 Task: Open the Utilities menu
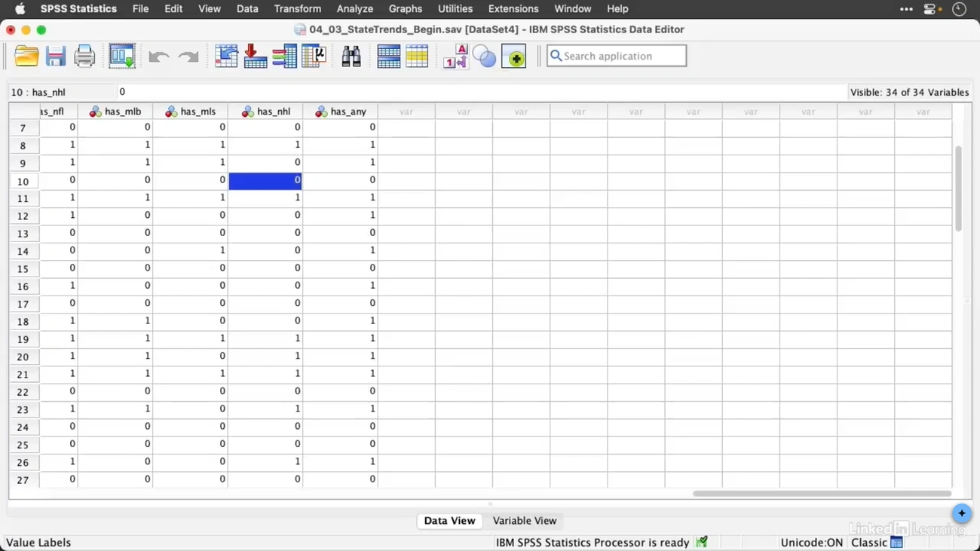pyautogui.click(x=455, y=9)
